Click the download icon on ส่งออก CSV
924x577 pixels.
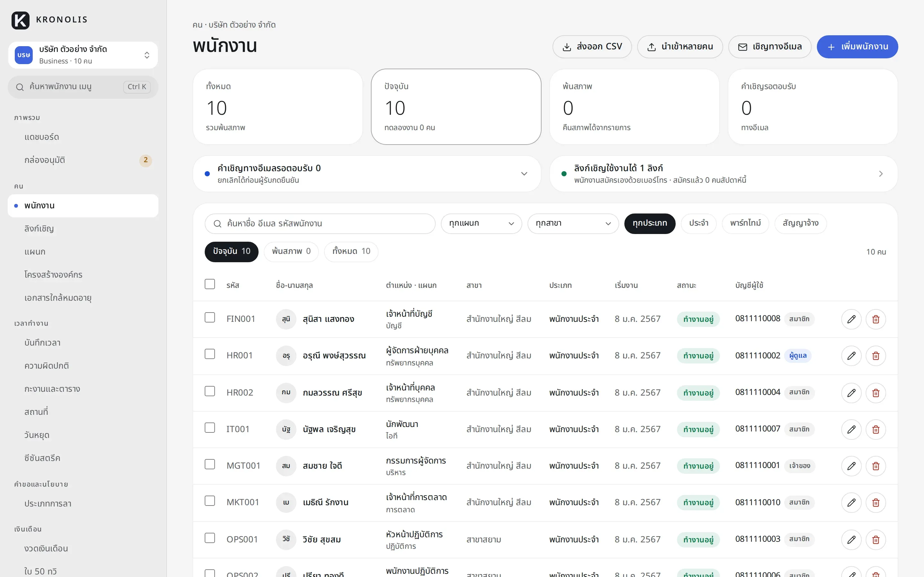tap(567, 47)
